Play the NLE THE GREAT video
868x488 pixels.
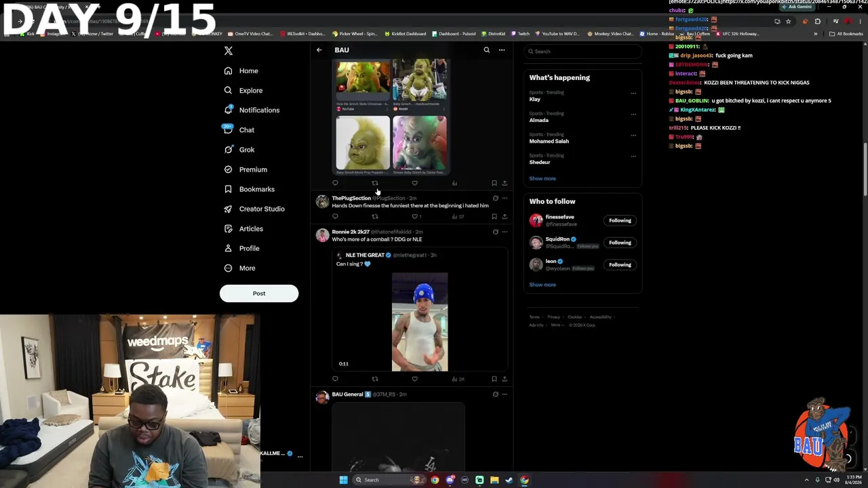point(420,322)
